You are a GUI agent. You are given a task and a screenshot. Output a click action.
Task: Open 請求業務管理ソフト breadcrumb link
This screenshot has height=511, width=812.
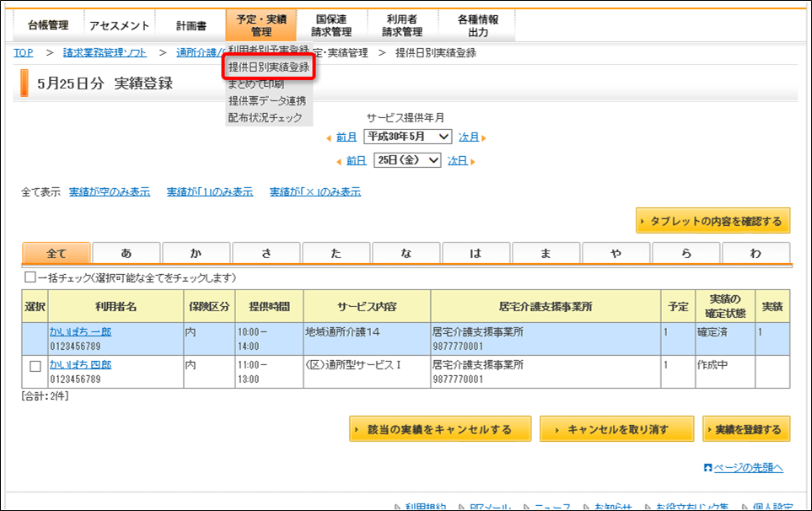click(105, 53)
